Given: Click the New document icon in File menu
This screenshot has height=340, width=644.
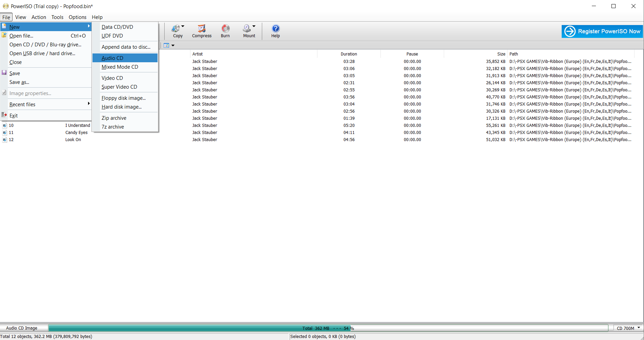Looking at the screenshot, I should click(x=4, y=26).
